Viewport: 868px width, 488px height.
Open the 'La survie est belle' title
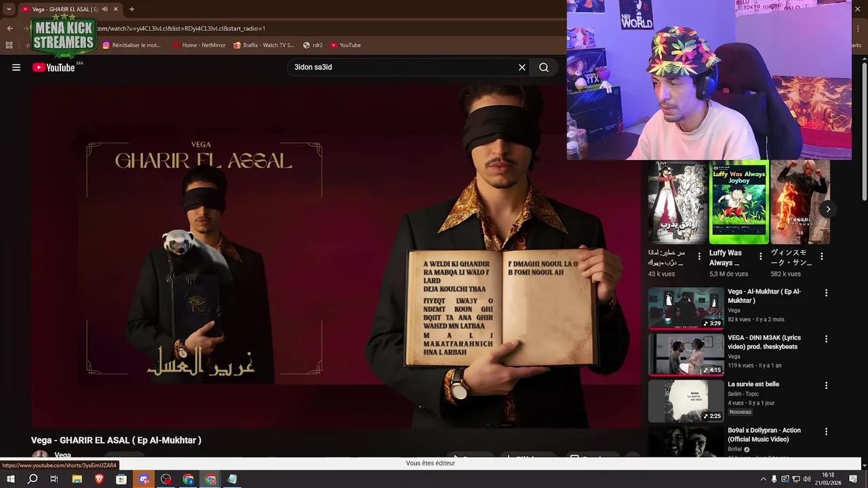pos(753,384)
